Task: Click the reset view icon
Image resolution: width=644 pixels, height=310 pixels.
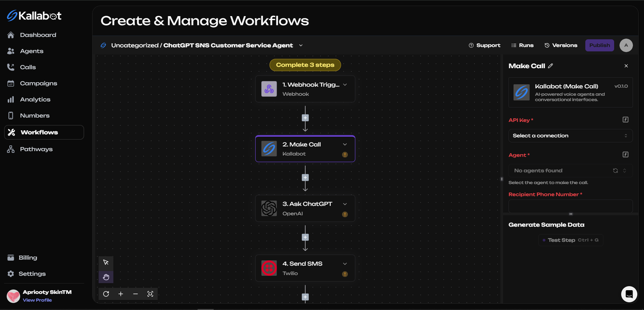Action: 106,294
